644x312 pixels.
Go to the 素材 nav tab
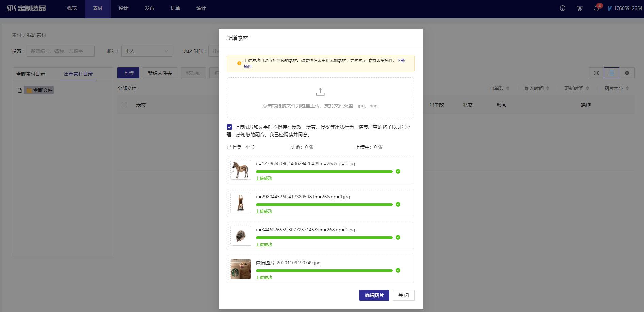(98, 8)
